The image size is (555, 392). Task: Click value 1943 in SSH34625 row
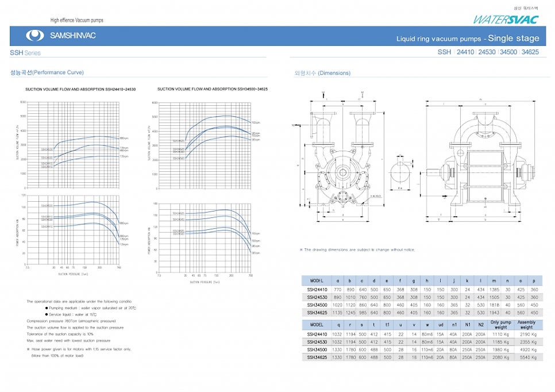pos(494,313)
